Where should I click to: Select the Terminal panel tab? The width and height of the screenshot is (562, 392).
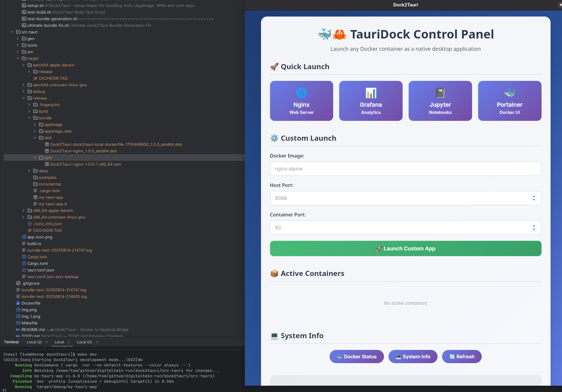(11, 342)
